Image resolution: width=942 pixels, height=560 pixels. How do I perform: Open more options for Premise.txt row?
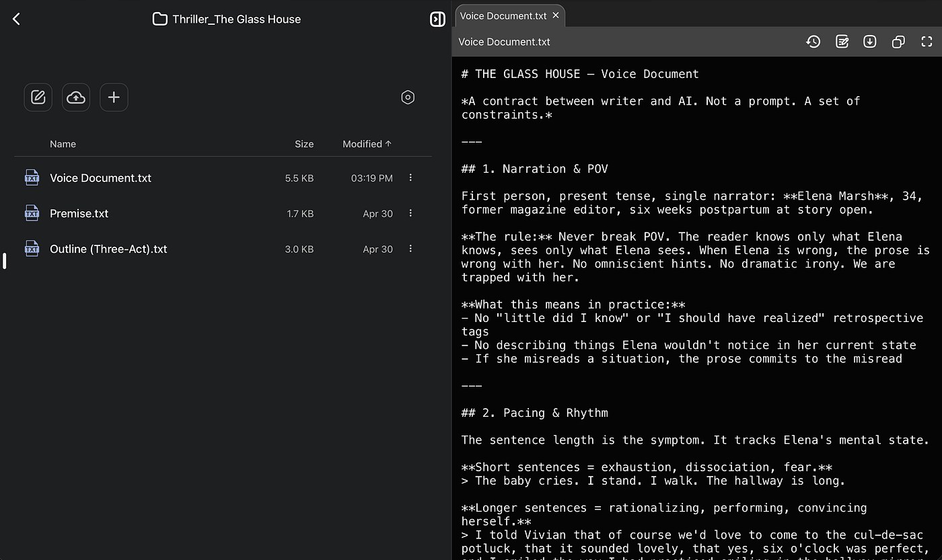[410, 213]
